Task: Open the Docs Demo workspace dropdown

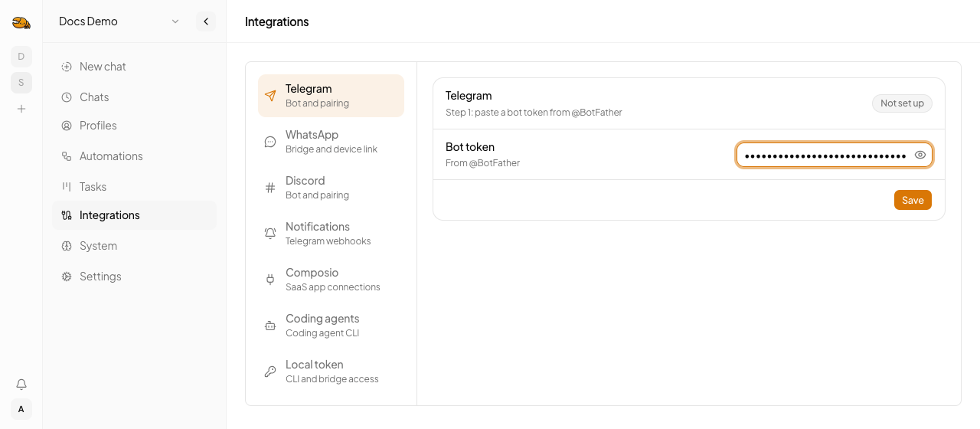Action: coord(119,21)
